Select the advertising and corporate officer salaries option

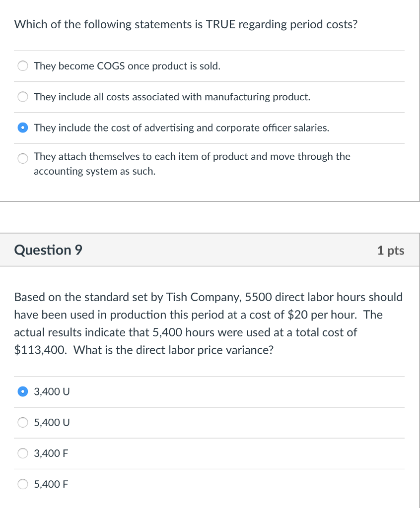pyautogui.click(x=22, y=127)
